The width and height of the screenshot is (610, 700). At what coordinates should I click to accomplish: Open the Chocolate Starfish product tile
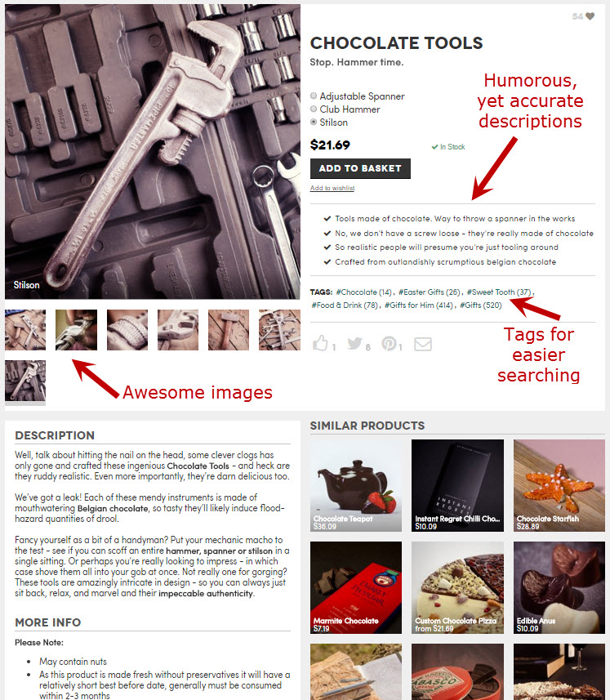559,485
